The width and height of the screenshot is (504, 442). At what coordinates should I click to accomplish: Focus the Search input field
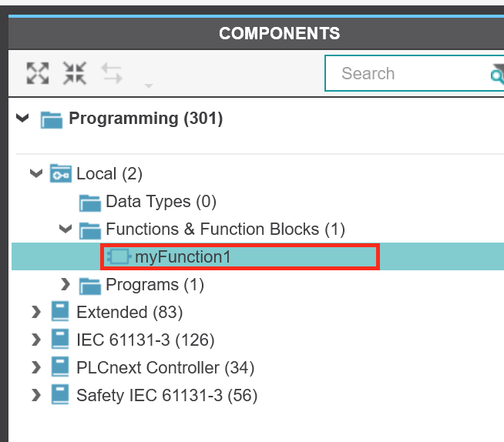pos(414,73)
